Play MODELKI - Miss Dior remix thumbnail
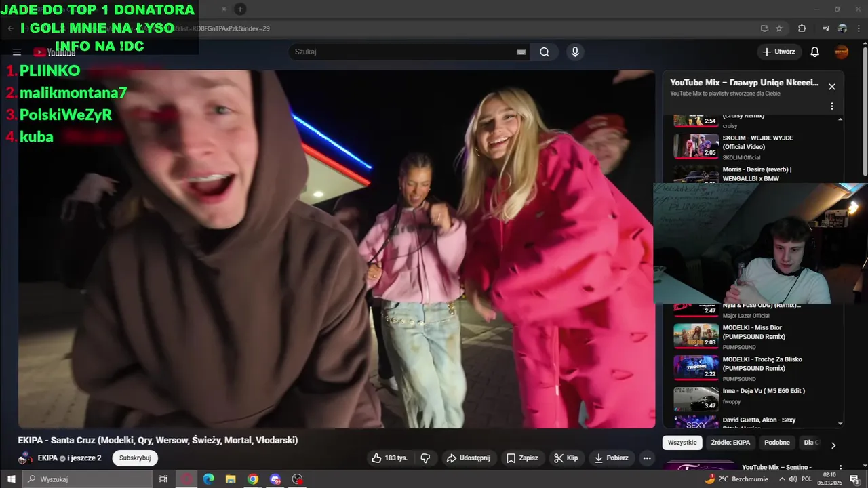Image resolution: width=868 pixels, height=488 pixels. [696, 335]
